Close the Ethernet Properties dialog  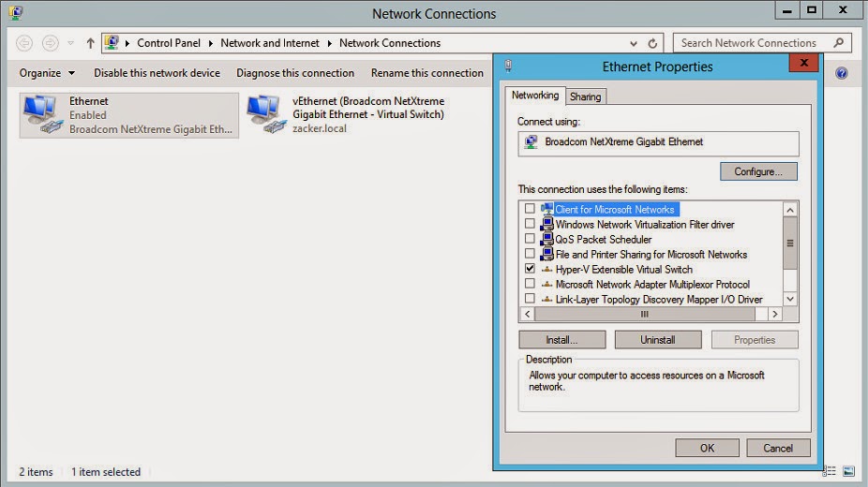point(803,63)
